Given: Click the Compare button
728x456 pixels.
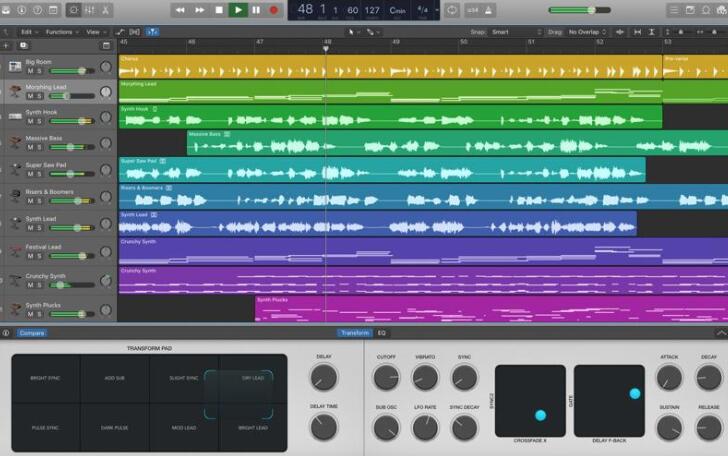Looking at the screenshot, I should click(32, 333).
